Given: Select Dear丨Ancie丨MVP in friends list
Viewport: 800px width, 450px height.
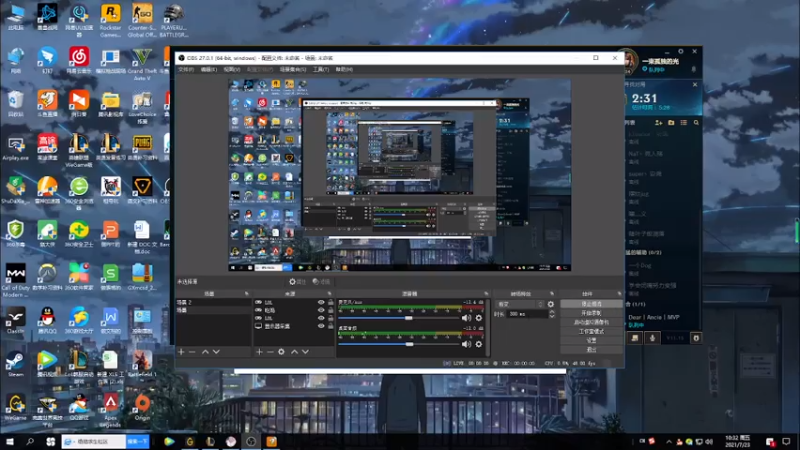Looking at the screenshot, I should (654, 317).
